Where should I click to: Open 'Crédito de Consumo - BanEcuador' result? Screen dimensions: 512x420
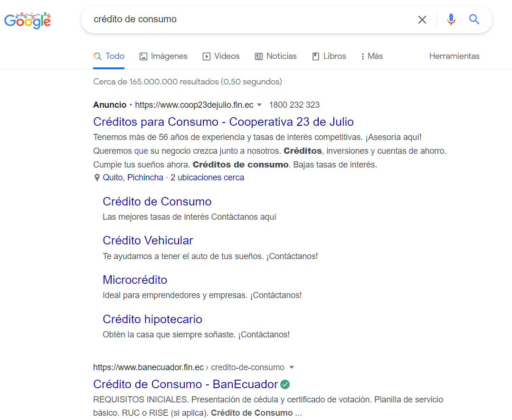185,384
